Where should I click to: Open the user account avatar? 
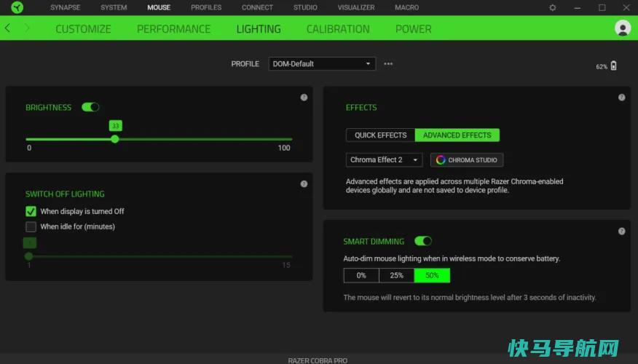click(623, 28)
